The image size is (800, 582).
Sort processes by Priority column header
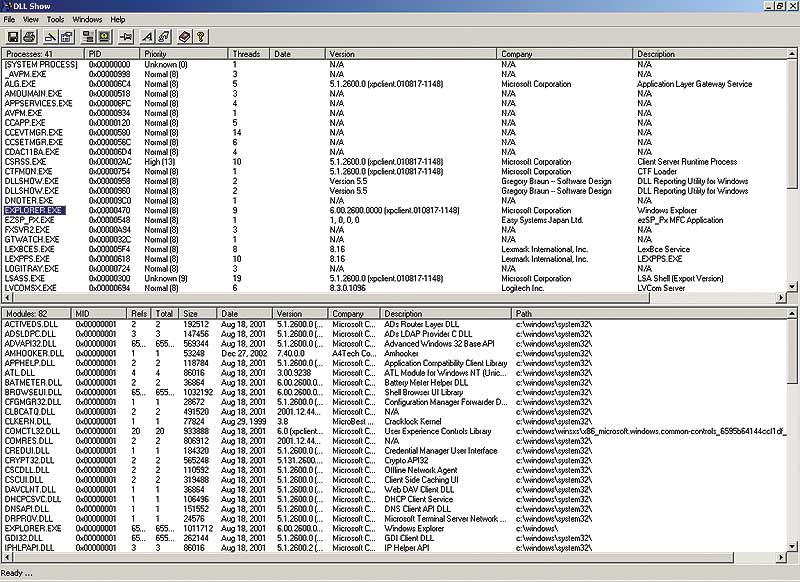tap(184, 54)
